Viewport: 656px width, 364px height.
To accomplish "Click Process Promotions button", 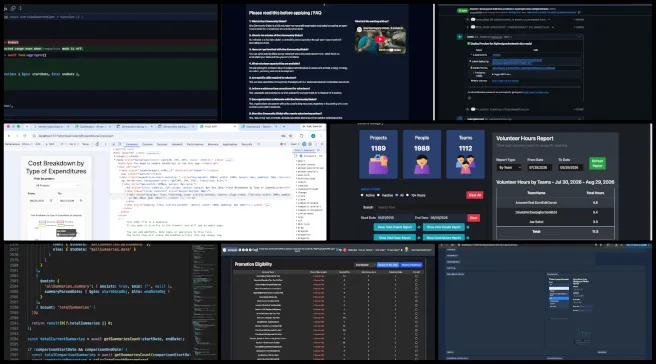I will click(411, 265).
